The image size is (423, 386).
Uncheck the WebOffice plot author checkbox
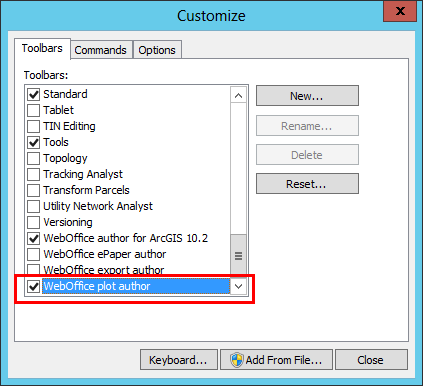pyautogui.click(x=33, y=286)
